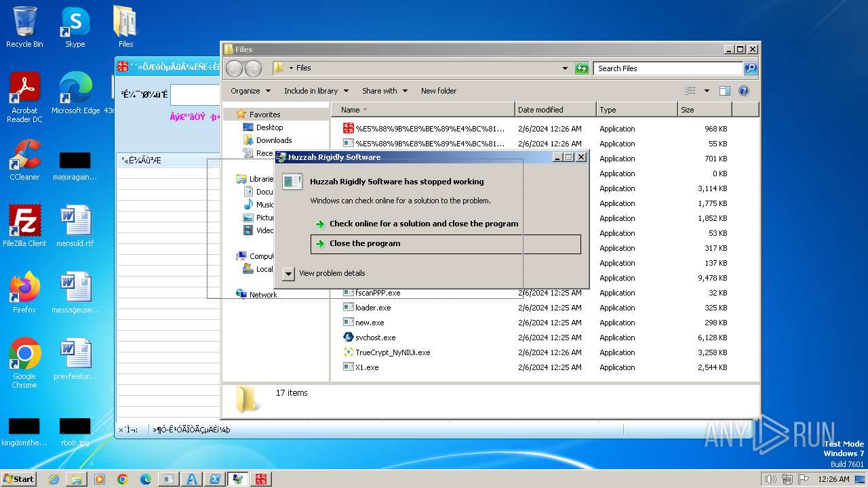Open the Files folder on the desktop
This screenshot has height=488, width=868.
pos(125,27)
